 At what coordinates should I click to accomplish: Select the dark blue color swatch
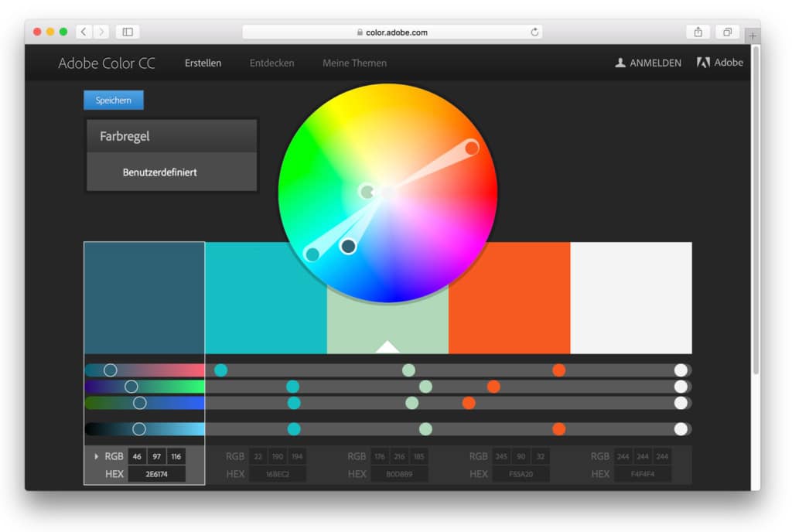coord(145,298)
